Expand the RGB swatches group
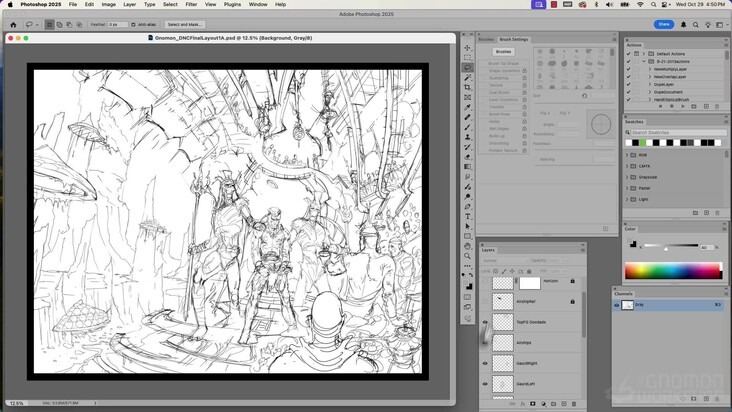This screenshot has height=412, width=732. 628,155
